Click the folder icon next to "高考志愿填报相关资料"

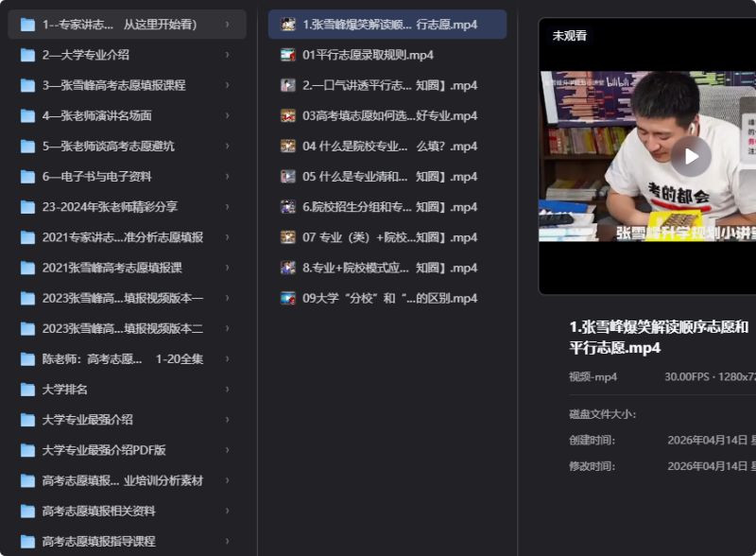[x=26, y=510]
